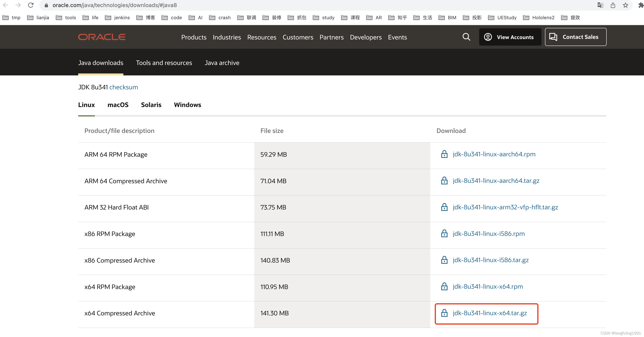Bookmark this page with the star icon

[626, 5]
